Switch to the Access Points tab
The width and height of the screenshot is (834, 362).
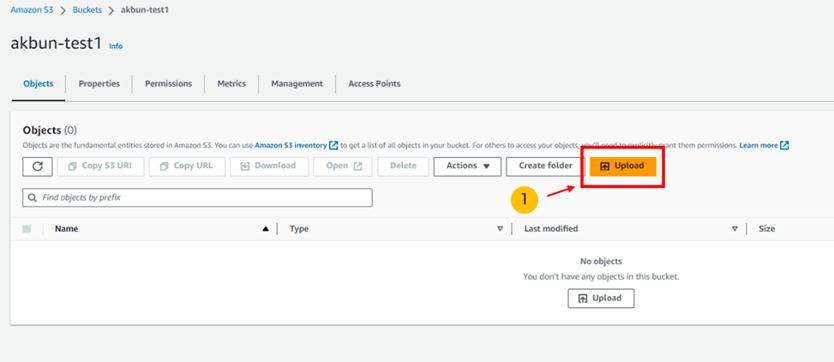[x=374, y=83]
